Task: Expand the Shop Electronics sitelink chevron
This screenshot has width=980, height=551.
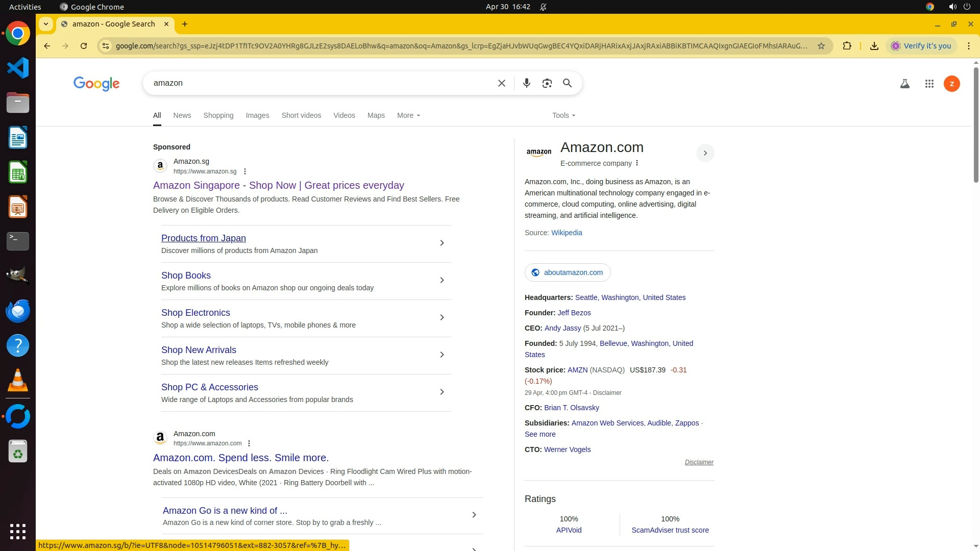Action: (x=442, y=317)
